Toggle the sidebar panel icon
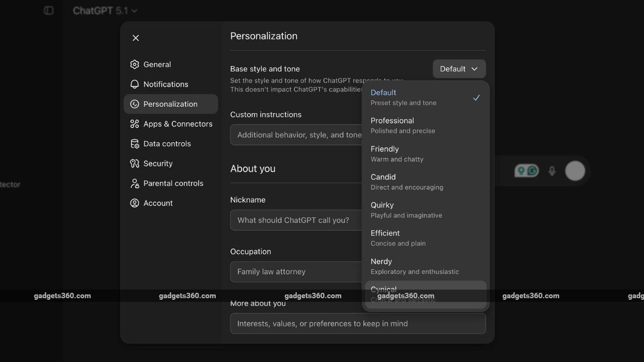Image resolution: width=644 pixels, height=362 pixels. point(49,11)
